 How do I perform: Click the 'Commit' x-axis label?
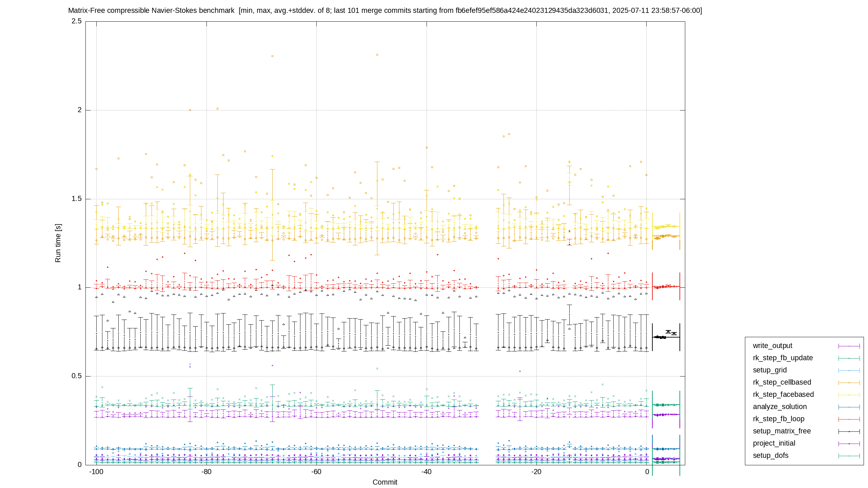385,482
